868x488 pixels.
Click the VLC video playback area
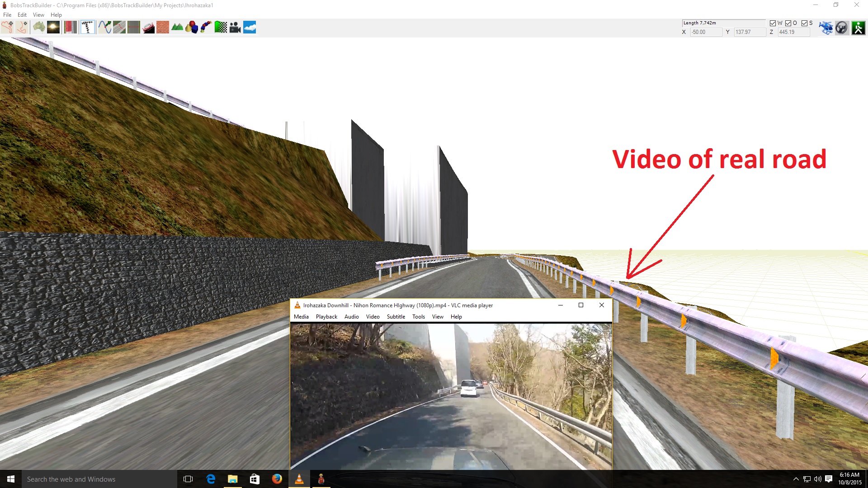(451, 396)
